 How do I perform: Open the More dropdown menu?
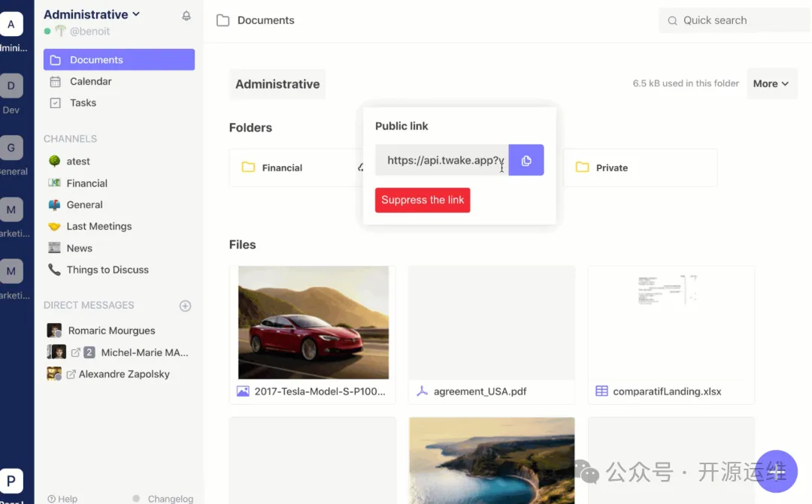771,83
